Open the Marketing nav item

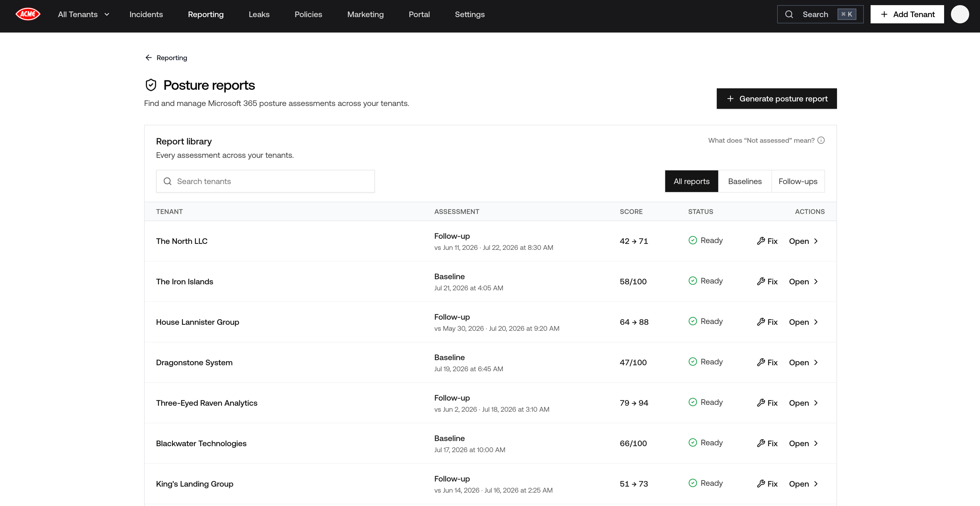pos(365,14)
